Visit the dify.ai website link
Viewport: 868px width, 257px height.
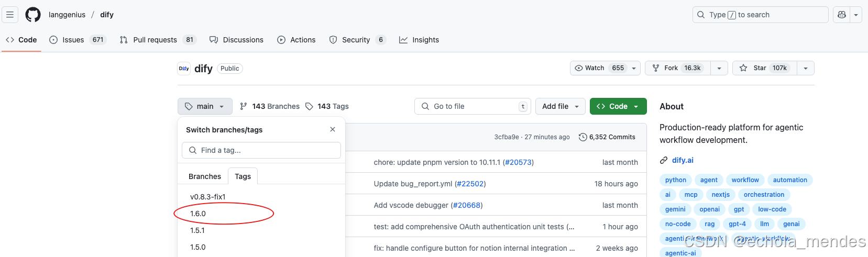coord(683,160)
